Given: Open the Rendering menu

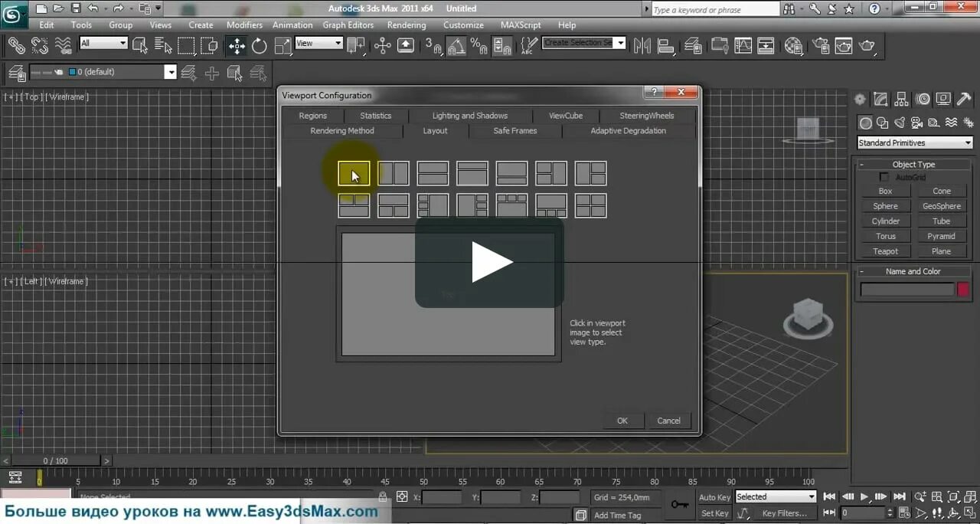Looking at the screenshot, I should 407,25.
